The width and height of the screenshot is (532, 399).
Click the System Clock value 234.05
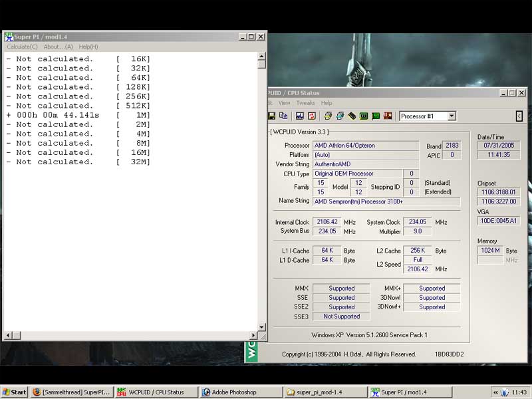[x=418, y=222]
